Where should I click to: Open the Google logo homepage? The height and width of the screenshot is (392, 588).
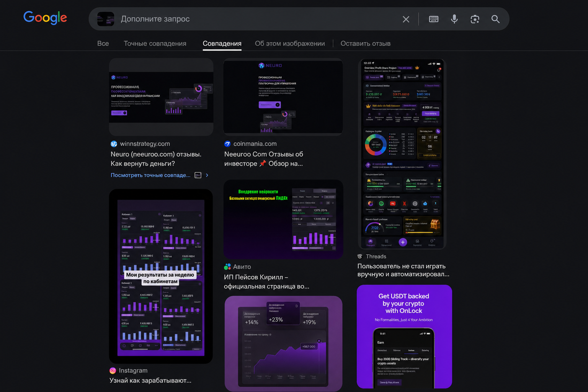(45, 18)
